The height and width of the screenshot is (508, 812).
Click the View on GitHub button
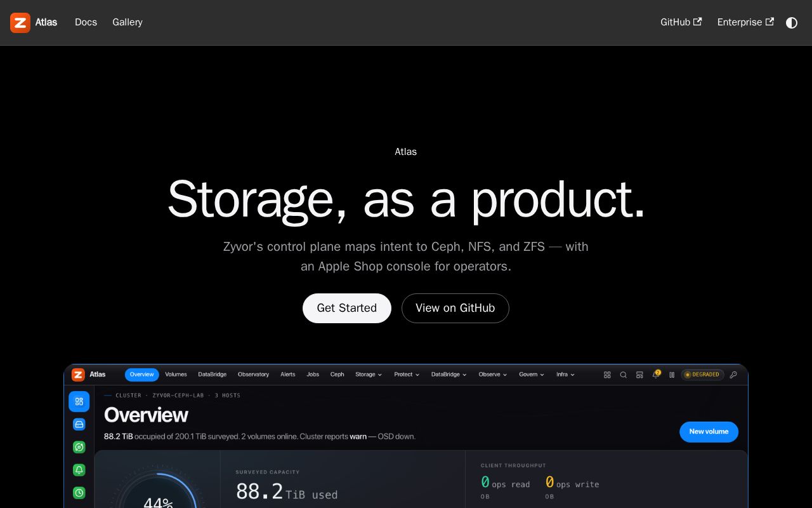click(455, 308)
